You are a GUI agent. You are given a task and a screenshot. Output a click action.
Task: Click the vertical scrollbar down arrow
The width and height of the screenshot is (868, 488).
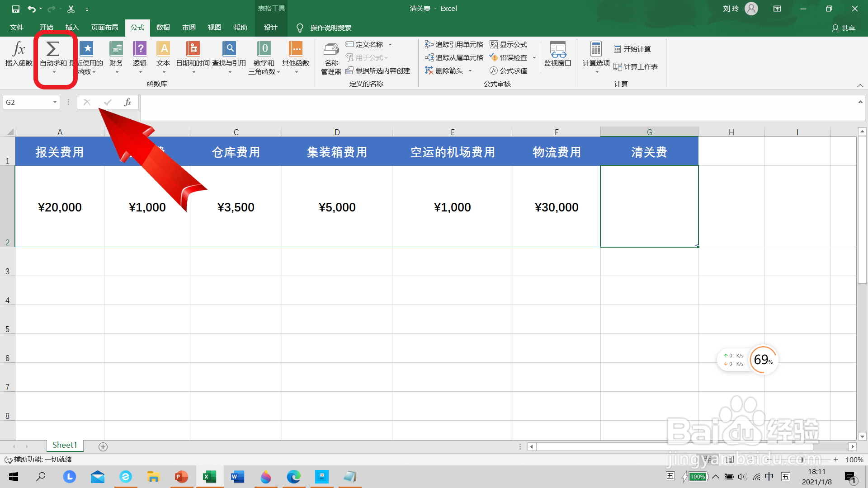pos(862,436)
